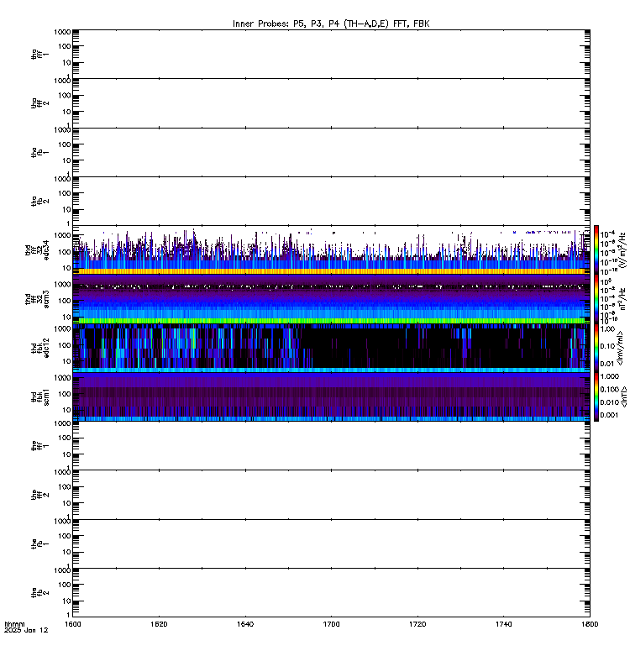This screenshot has height=672, width=630.
Task: Click the '1700' time axis label
Action: [x=331, y=624]
